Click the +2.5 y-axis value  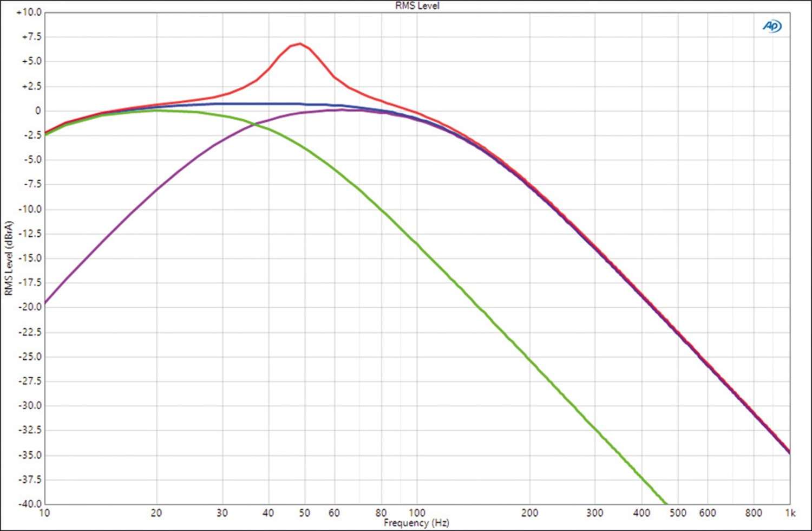[31, 86]
